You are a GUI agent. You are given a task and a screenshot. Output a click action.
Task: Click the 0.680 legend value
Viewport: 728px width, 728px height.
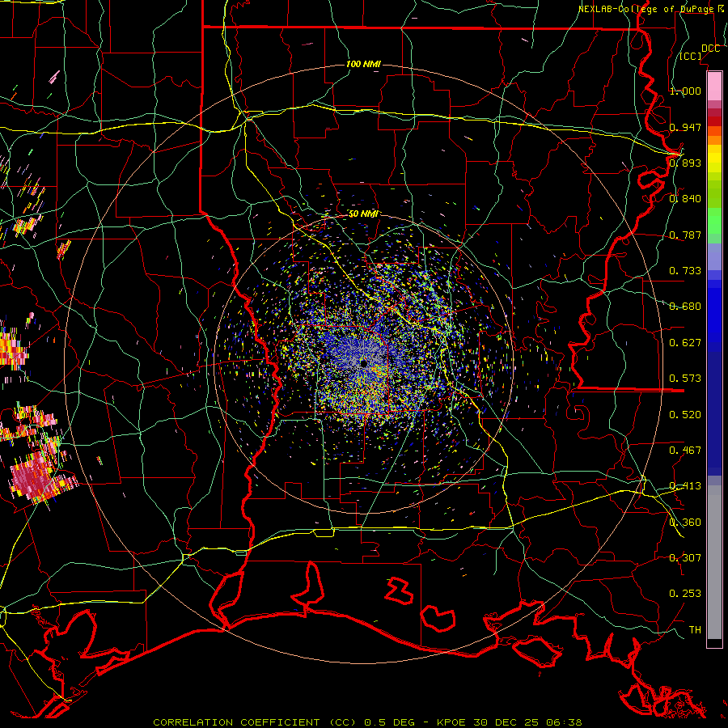click(685, 307)
